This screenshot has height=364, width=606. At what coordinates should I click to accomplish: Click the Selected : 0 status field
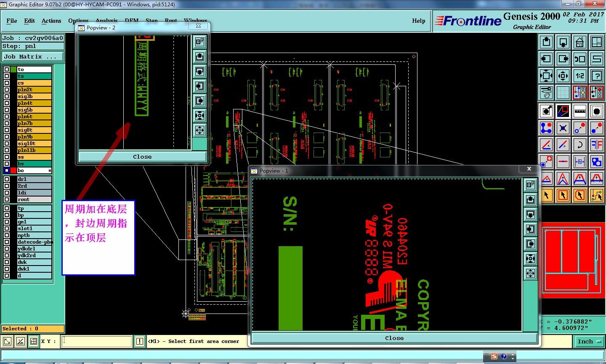33,329
